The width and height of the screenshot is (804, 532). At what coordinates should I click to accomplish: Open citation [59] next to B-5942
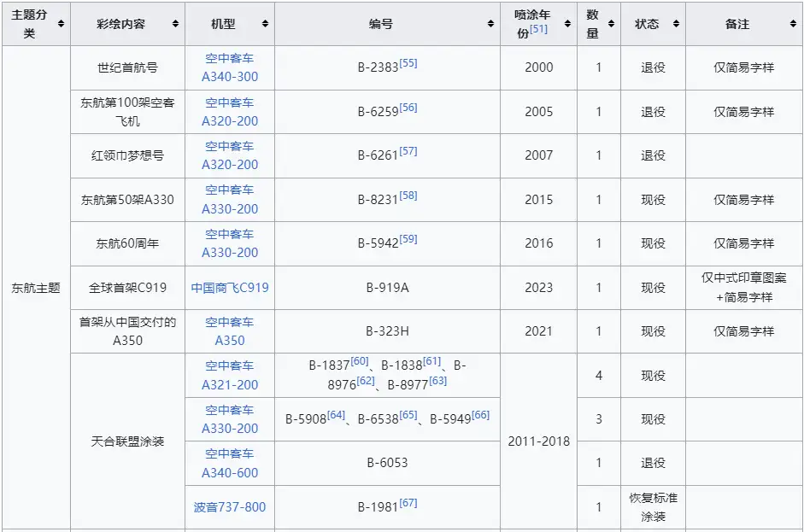click(x=408, y=239)
